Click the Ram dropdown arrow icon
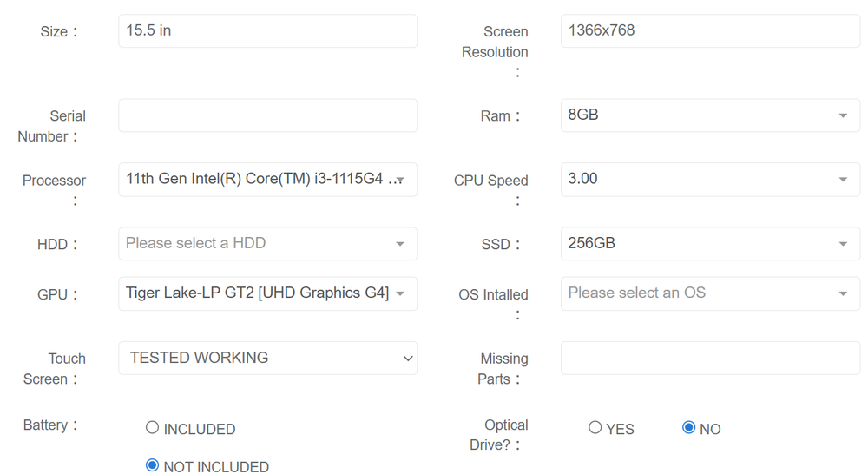868x474 pixels. coord(843,116)
